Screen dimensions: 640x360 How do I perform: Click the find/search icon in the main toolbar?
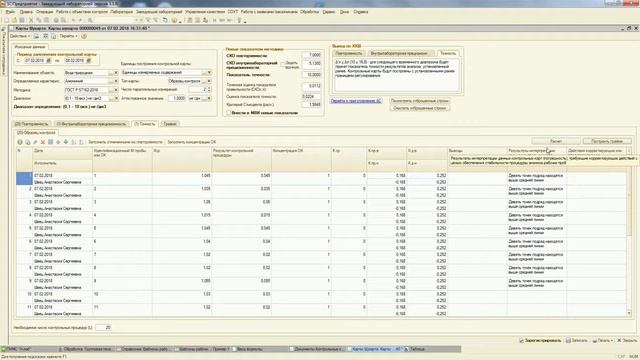[x=90, y=20]
